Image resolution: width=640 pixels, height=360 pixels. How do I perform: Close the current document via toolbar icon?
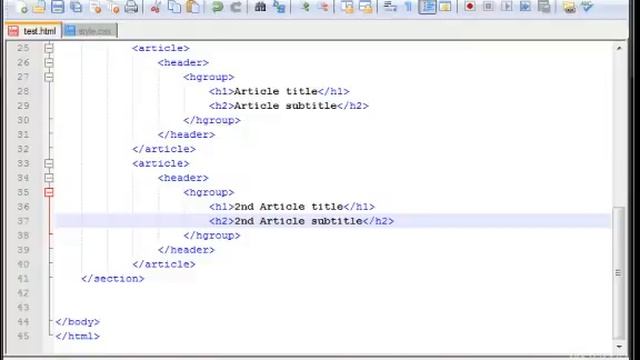(96, 7)
